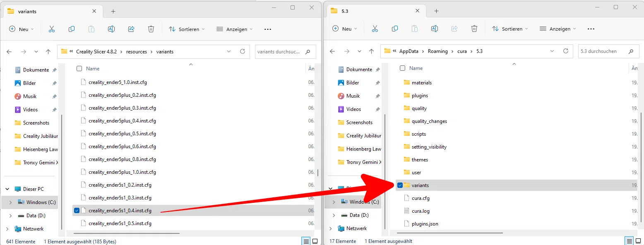Copy selected file in variants window toolbar
This screenshot has width=644, height=245.
[x=72, y=29]
